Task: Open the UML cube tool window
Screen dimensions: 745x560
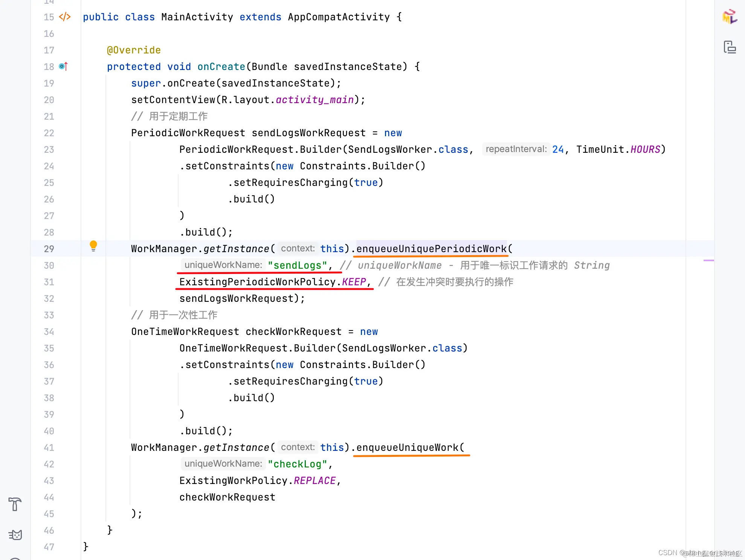Action: click(x=730, y=17)
